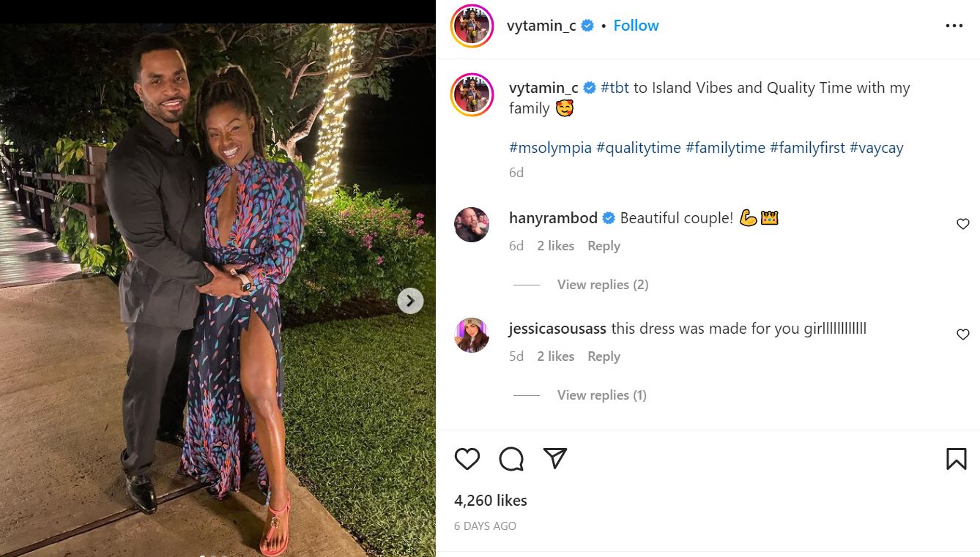View who liked hanyrambod's comment
The height and width of the screenshot is (557, 980).
555,245
